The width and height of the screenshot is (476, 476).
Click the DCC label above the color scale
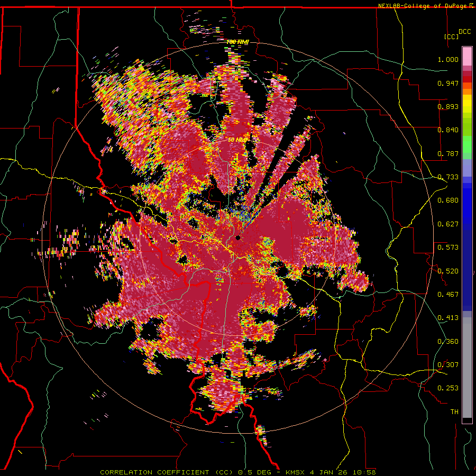pos(464,32)
